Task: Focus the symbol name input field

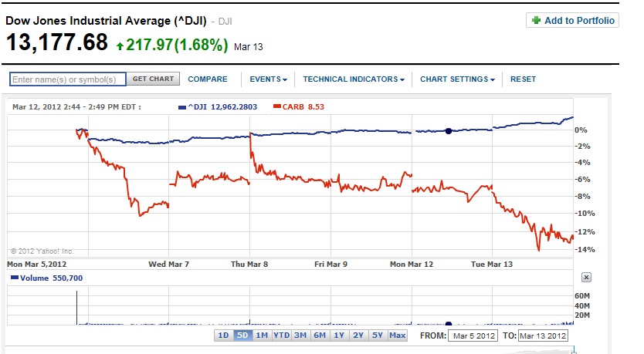Action: (68, 79)
